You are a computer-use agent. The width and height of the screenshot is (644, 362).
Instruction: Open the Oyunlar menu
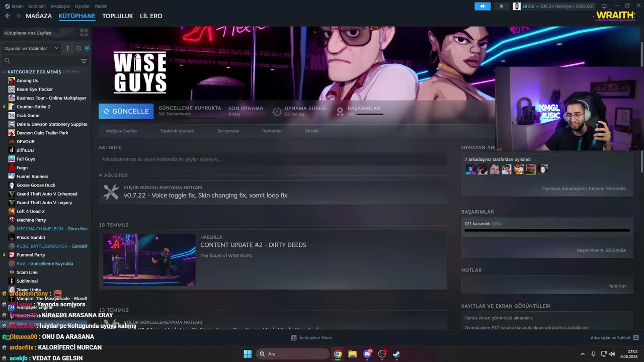click(82, 6)
